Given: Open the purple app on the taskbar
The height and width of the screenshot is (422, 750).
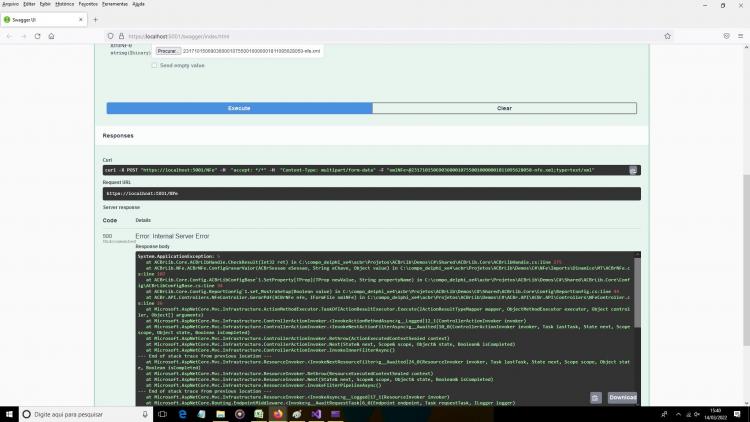Looking at the screenshot, I should point(335,414).
